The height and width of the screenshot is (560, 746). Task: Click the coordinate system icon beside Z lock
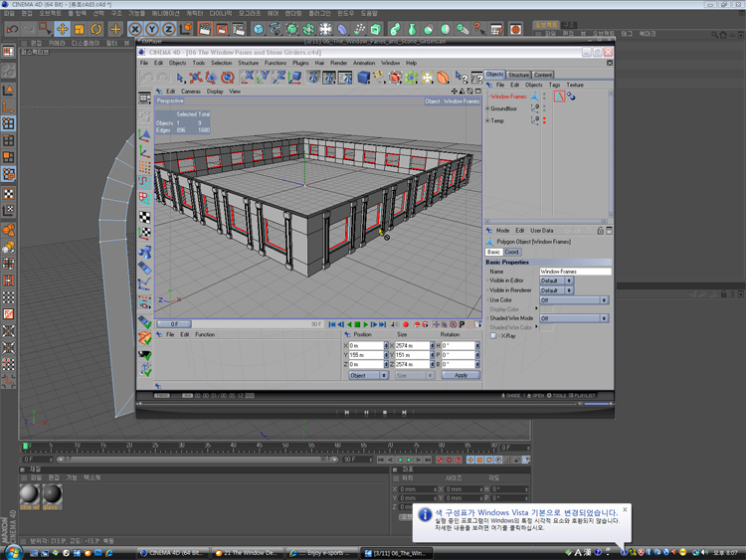[186, 29]
